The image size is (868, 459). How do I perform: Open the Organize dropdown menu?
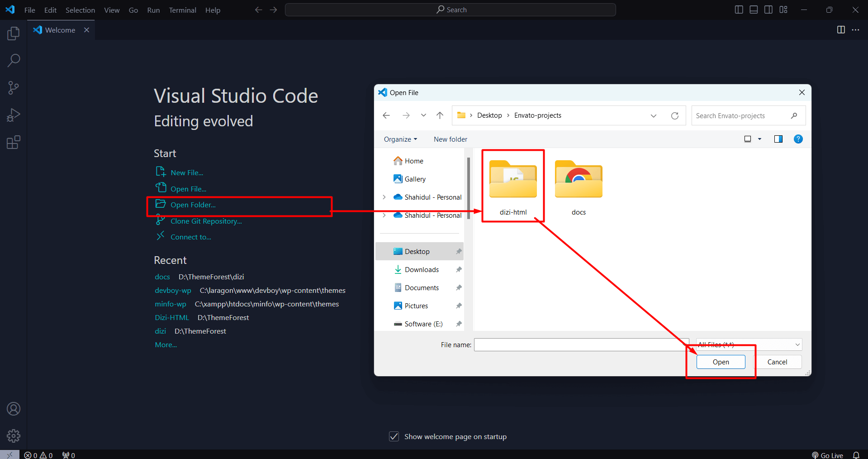click(x=400, y=139)
